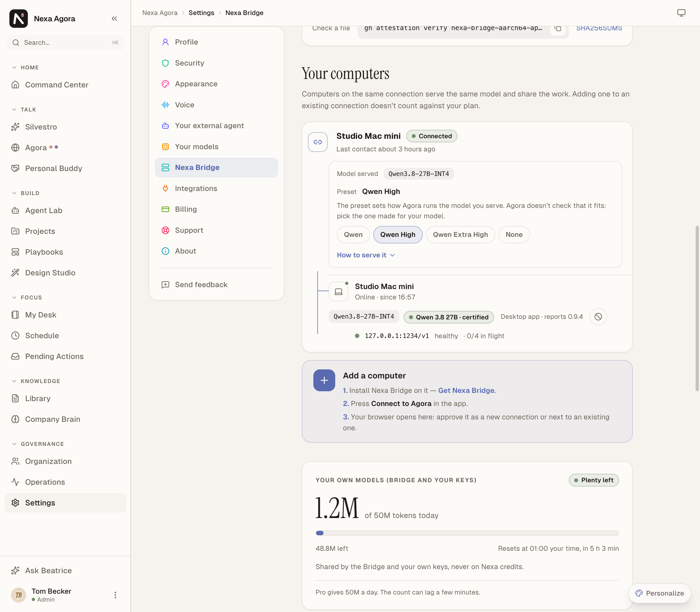Click the laptop icon for Studio Mac mini

click(339, 292)
